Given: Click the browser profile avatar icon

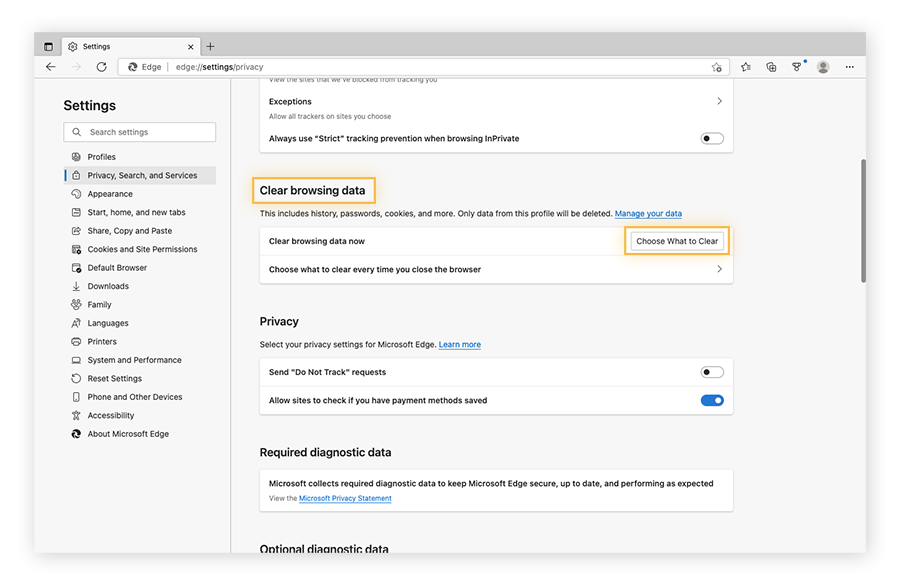Looking at the screenshot, I should 822,66.
